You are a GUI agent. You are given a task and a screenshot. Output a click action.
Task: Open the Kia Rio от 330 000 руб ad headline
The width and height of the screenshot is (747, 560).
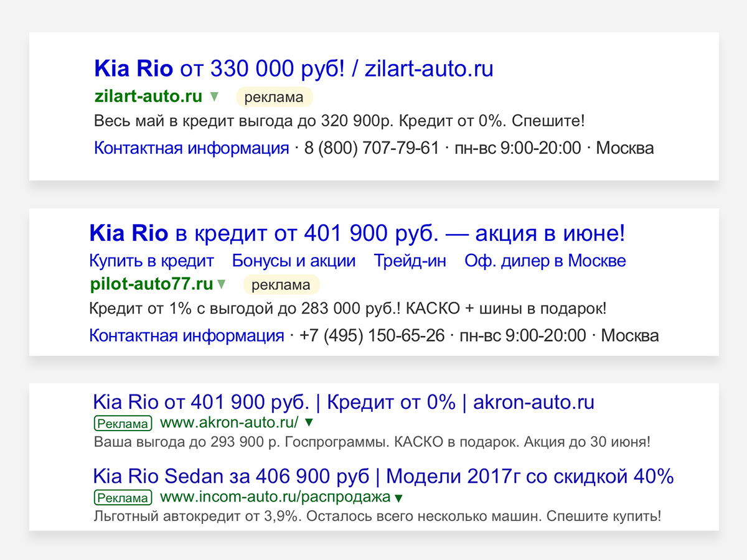(x=293, y=68)
